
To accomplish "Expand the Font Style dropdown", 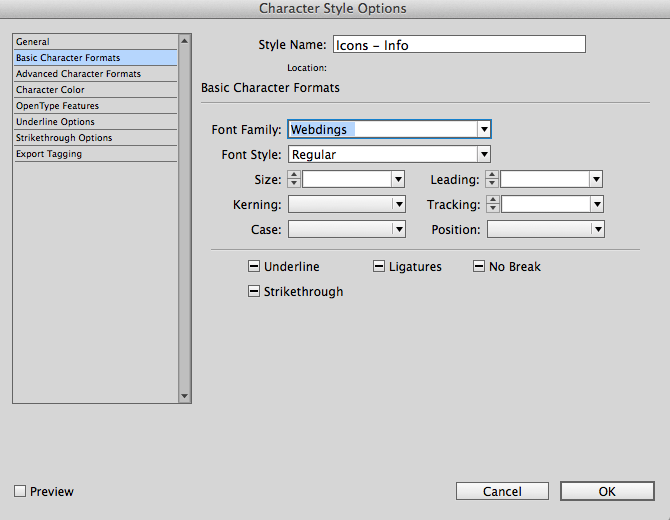I will (x=484, y=154).
